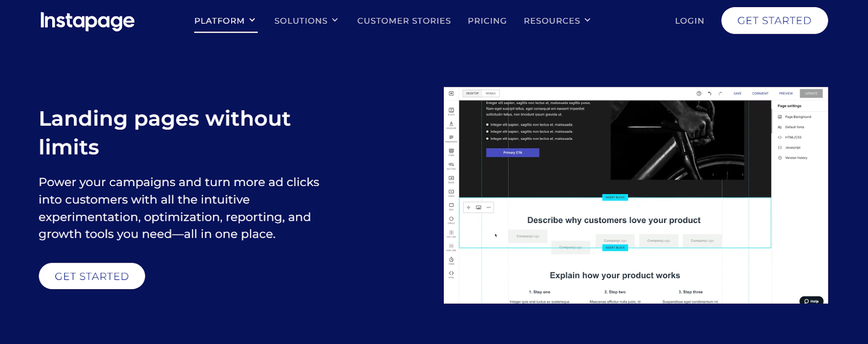
Task: Pick the Video element tool
Action: click(x=451, y=192)
